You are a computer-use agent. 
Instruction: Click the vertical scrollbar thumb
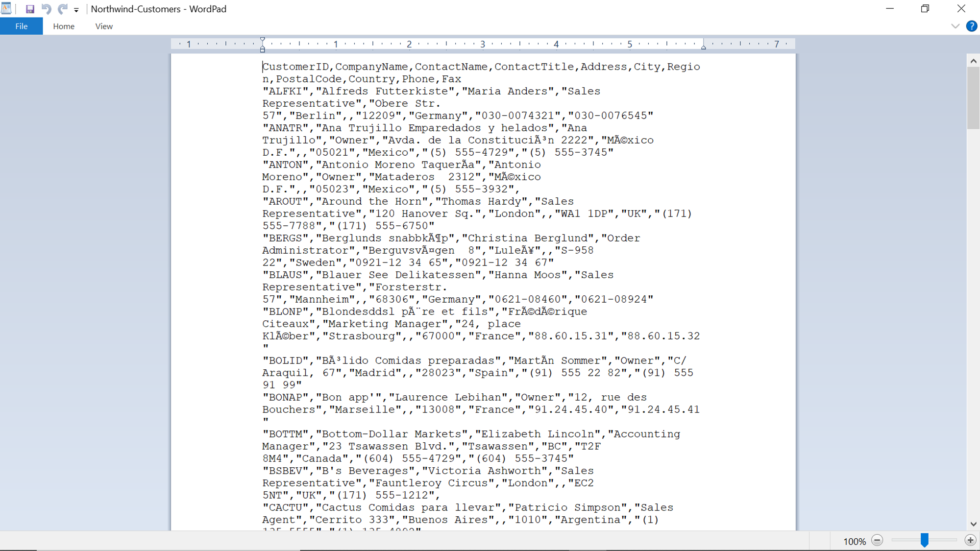[973, 98]
